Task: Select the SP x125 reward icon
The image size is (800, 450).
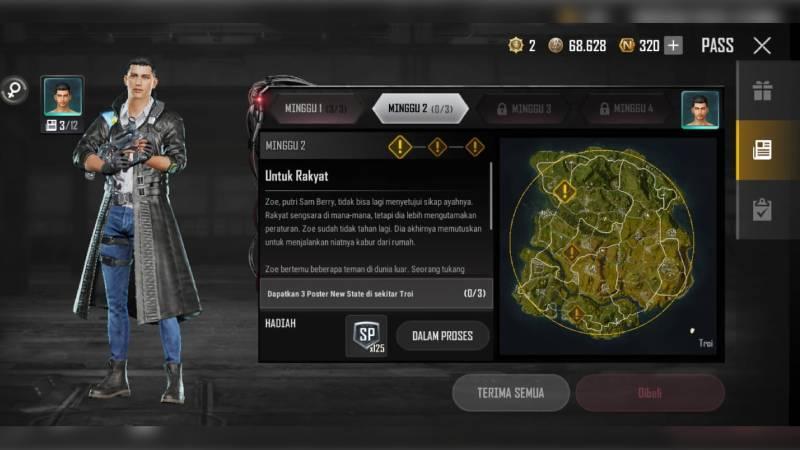Action: [x=366, y=335]
